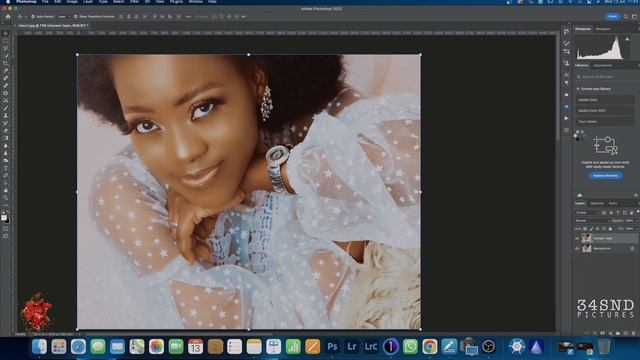
Task: Open the Edit Toolbar three-dots button
Action: (x=6, y=205)
